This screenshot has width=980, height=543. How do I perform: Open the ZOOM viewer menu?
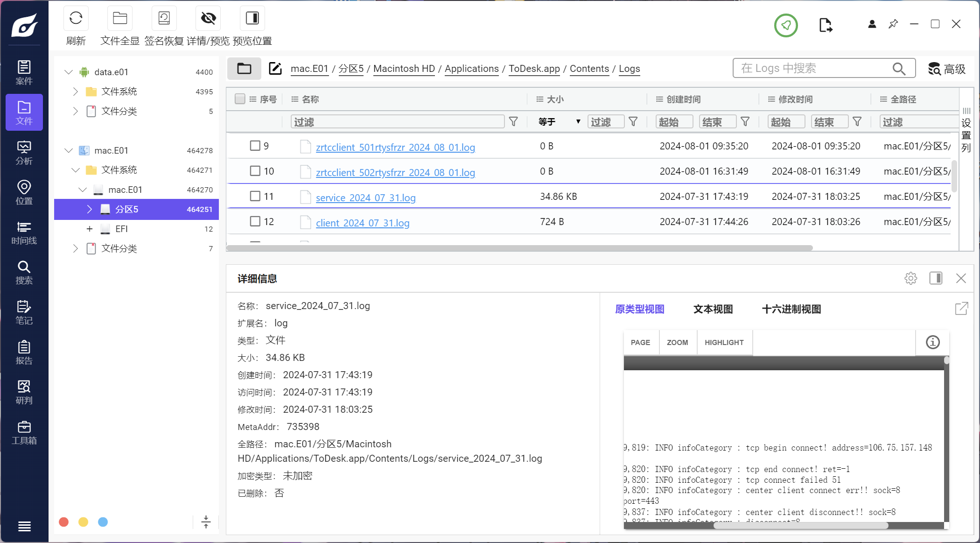pyautogui.click(x=678, y=342)
